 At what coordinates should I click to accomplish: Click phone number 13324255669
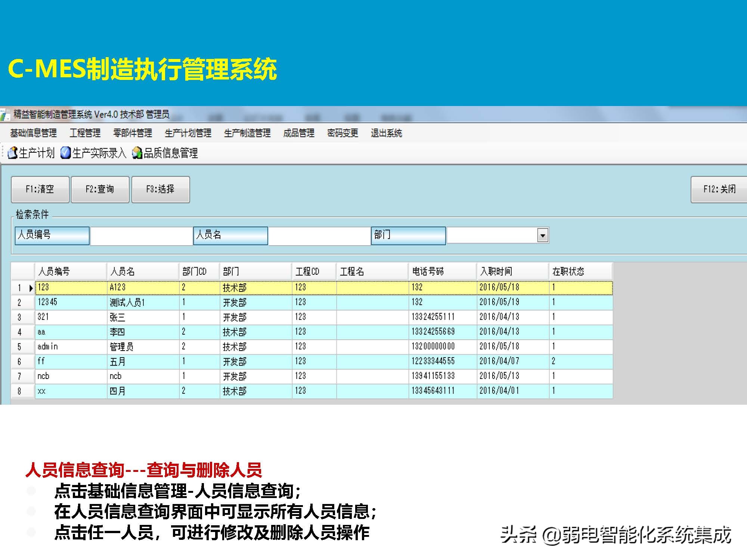click(x=443, y=332)
